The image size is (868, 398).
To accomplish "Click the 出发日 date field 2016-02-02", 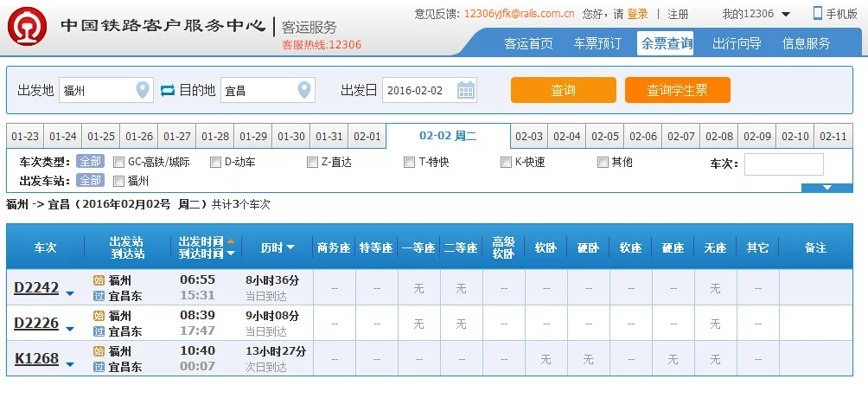I will pos(430,90).
